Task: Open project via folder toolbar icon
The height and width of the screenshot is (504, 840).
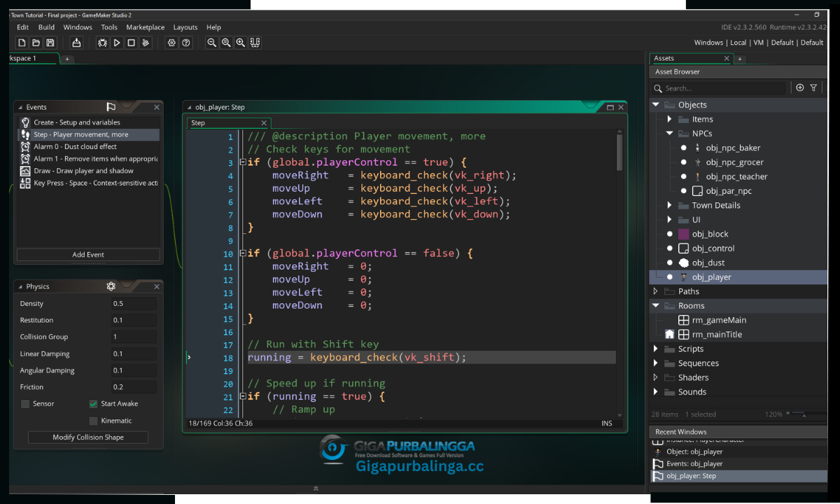Action: [x=36, y=43]
